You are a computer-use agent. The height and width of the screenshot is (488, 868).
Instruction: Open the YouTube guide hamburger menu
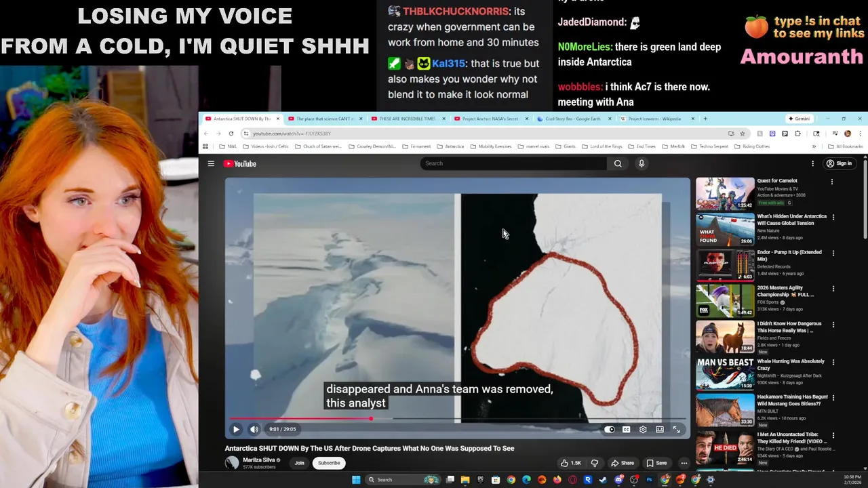(211, 163)
